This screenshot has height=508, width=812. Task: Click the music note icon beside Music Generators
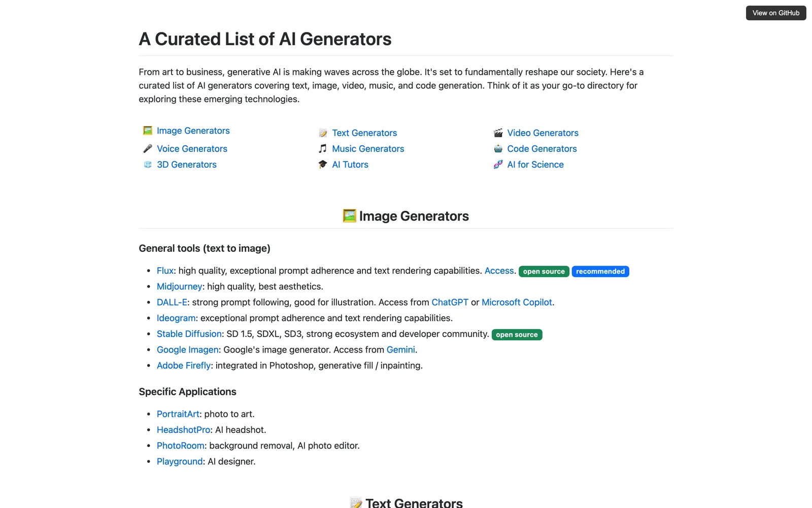pos(323,148)
